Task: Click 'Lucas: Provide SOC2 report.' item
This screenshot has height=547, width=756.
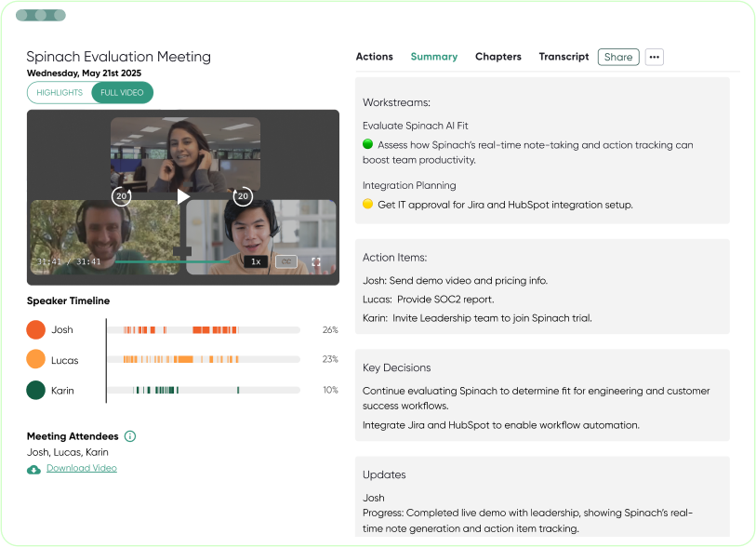Action: pyautogui.click(x=428, y=299)
